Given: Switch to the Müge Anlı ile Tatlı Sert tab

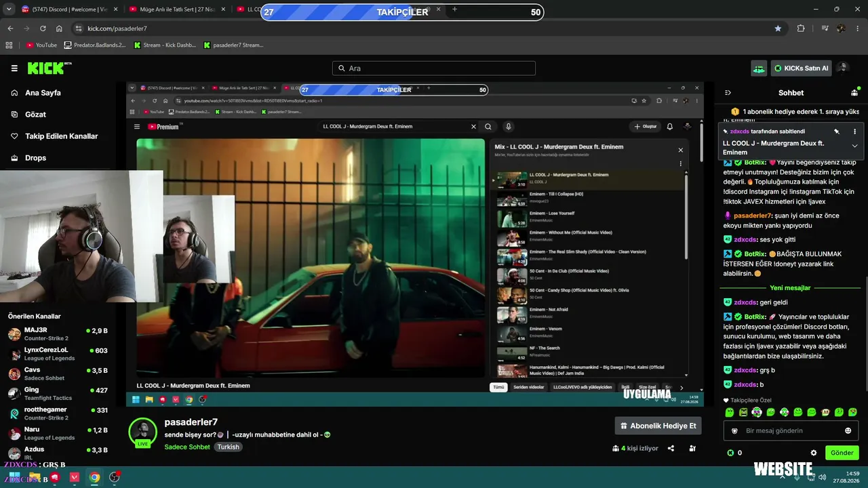Looking at the screenshot, I should coord(178,9).
